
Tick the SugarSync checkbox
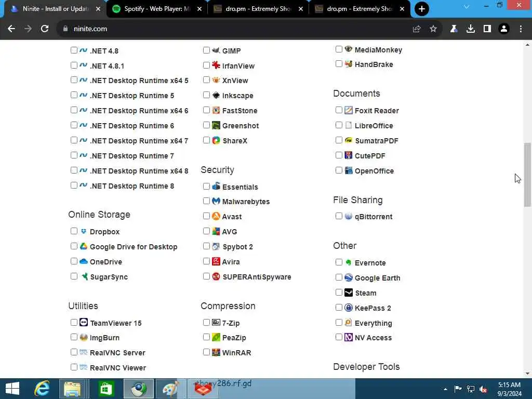click(x=74, y=276)
